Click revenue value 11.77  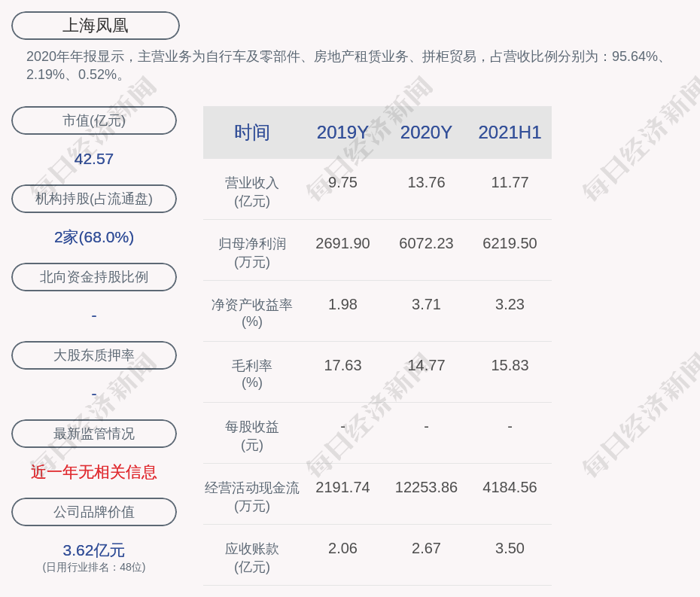click(510, 182)
